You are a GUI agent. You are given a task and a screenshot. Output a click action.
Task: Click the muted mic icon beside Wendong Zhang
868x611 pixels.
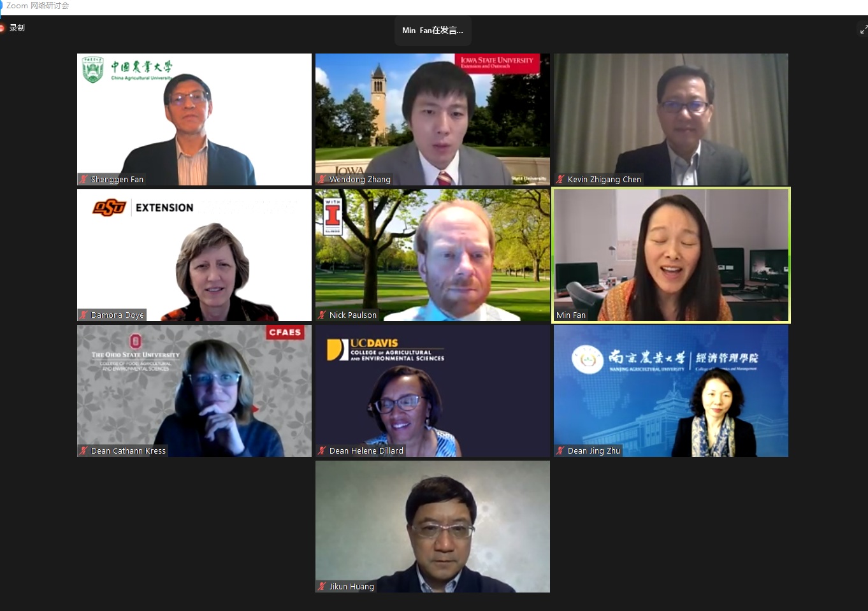click(322, 179)
